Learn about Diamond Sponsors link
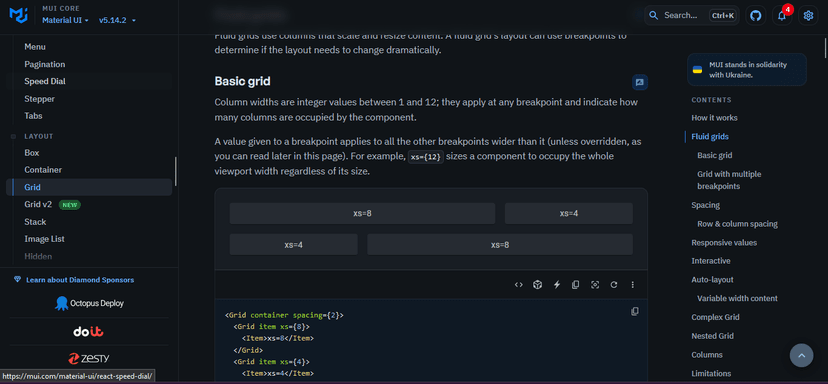 coord(80,280)
